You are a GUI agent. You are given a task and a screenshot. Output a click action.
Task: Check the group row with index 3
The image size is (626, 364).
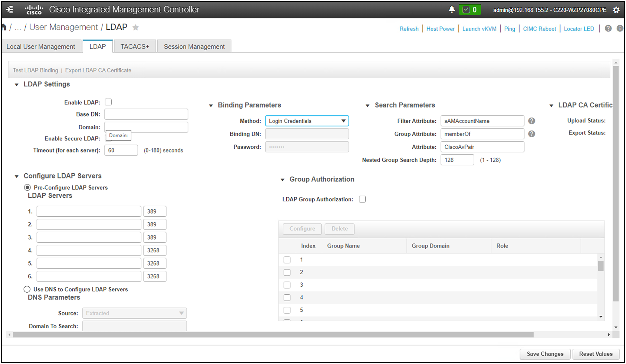tap(287, 285)
